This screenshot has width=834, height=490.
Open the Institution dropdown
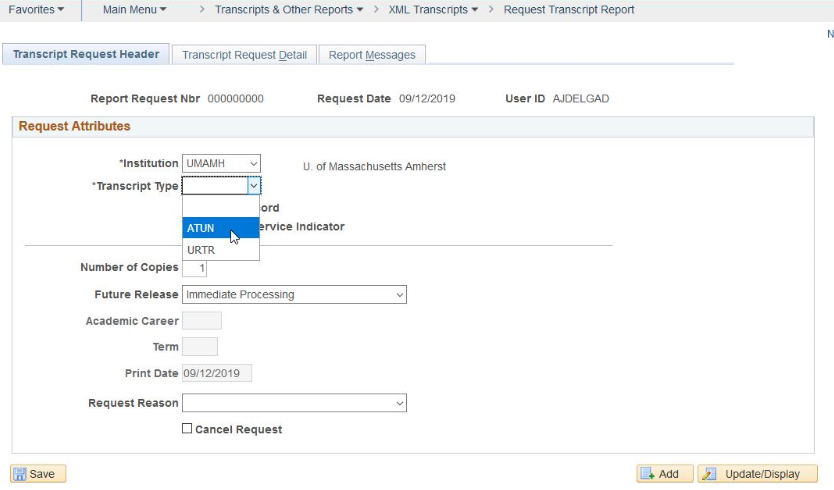coord(221,163)
